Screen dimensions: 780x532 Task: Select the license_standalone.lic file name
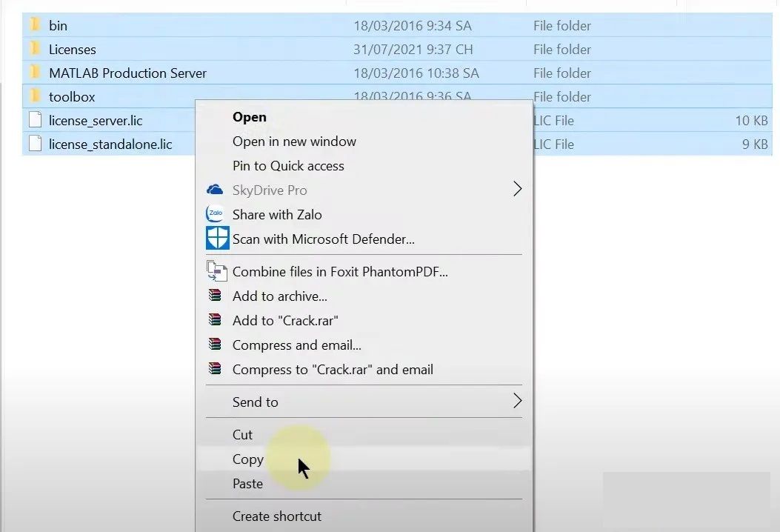pos(110,144)
